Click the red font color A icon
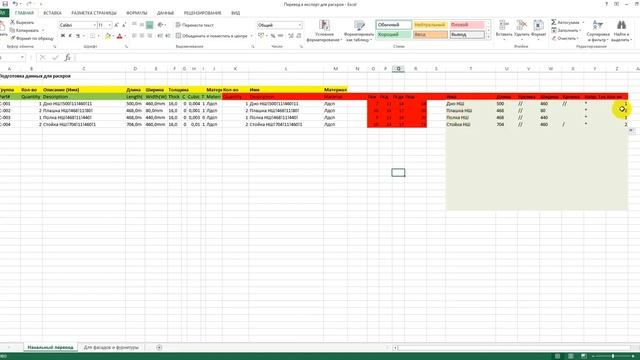Viewport: 640px width, 360px height. pos(119,36)
